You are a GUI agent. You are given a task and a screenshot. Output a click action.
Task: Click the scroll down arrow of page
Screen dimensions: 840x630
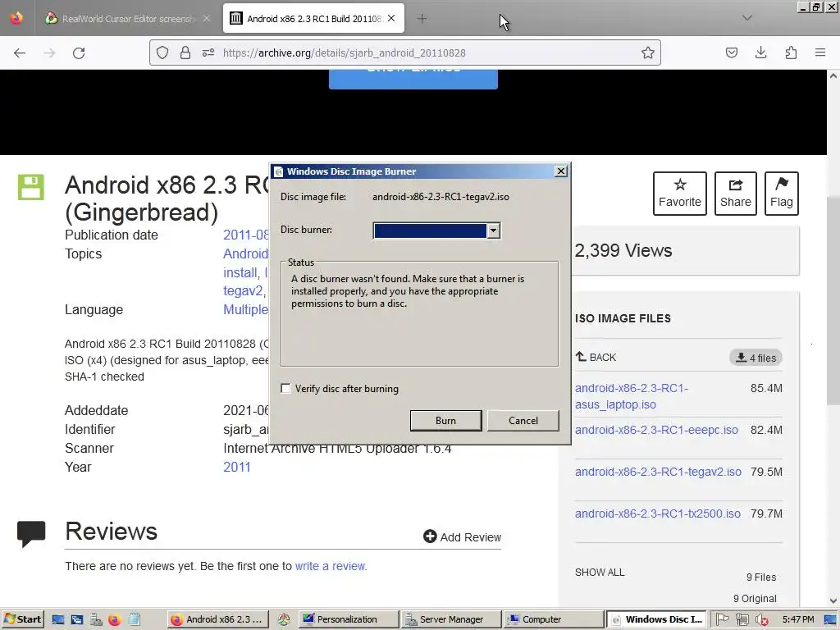[833, 601]
